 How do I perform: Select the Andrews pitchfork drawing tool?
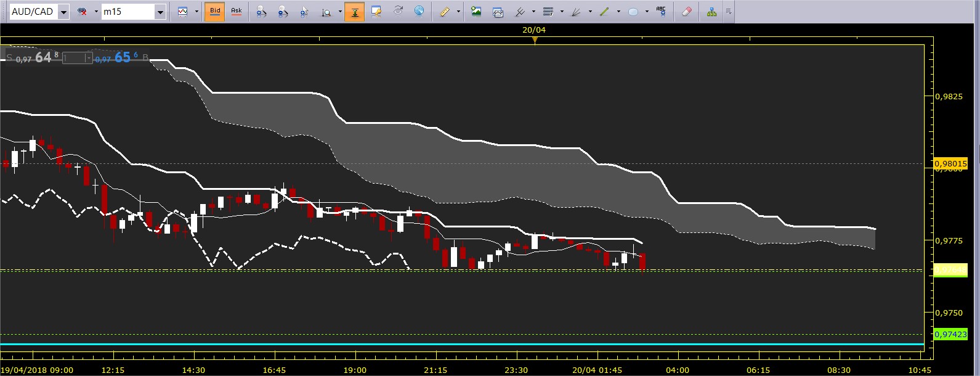[520, 11]
